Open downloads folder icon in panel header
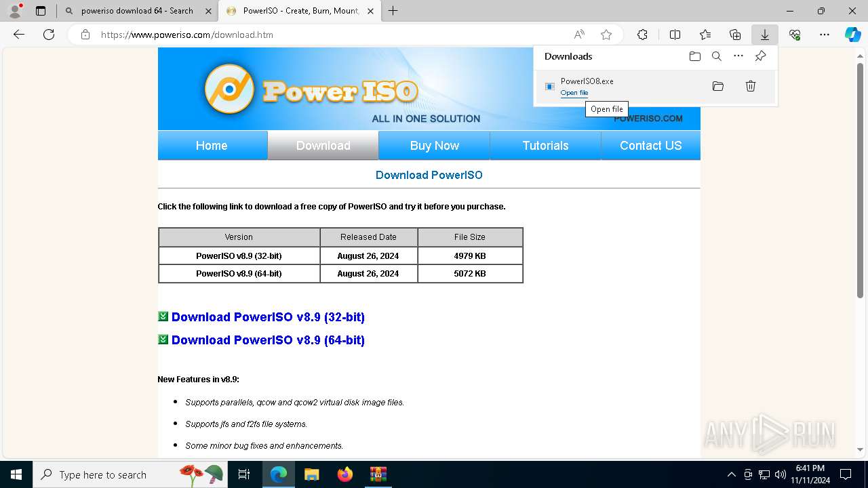This screenshot has height=488, width=868. click(695, 56)
